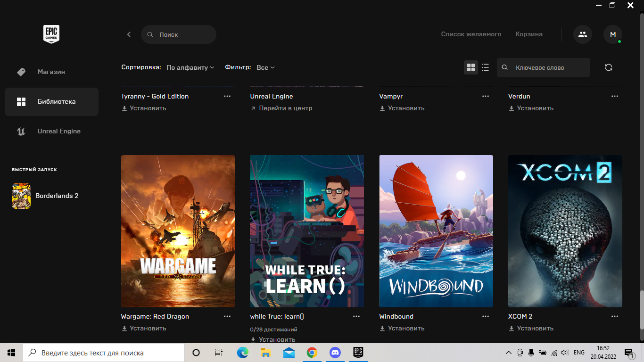
Task: Open Магазин in the sidebar
Action: [51, 72]
